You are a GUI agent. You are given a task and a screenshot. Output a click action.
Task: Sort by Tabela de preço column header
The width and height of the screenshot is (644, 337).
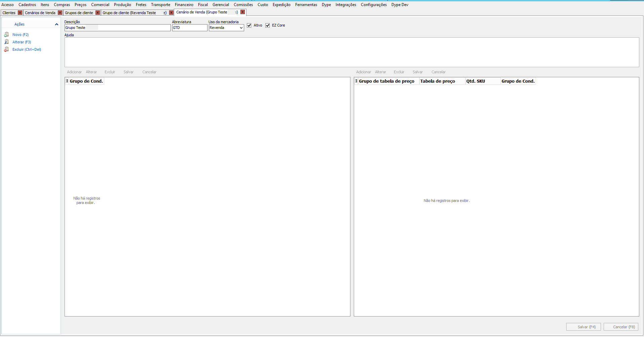click(442, 81)
